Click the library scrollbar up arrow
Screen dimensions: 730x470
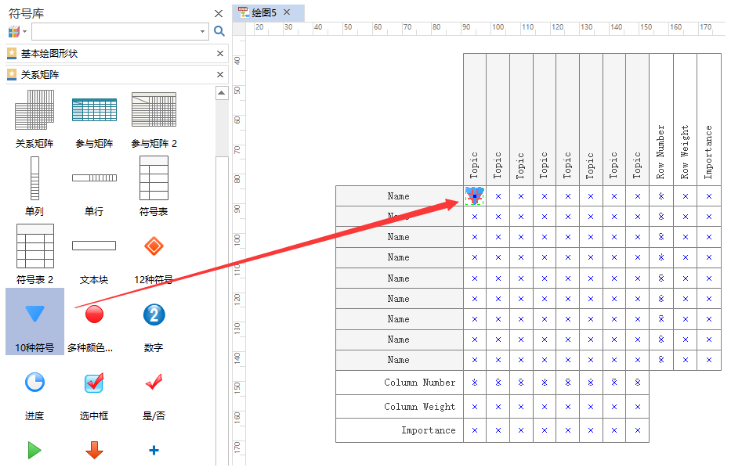[222, 93]
